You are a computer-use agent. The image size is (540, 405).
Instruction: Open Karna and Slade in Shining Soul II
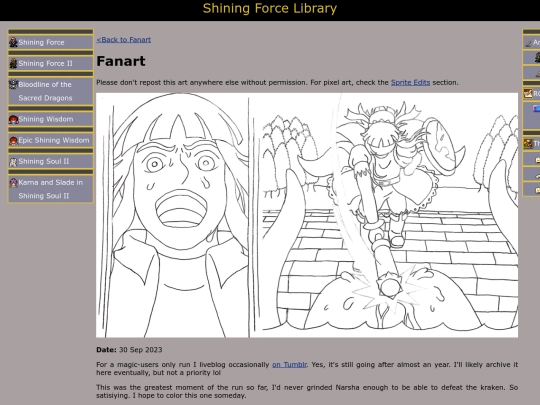(51, 189)
